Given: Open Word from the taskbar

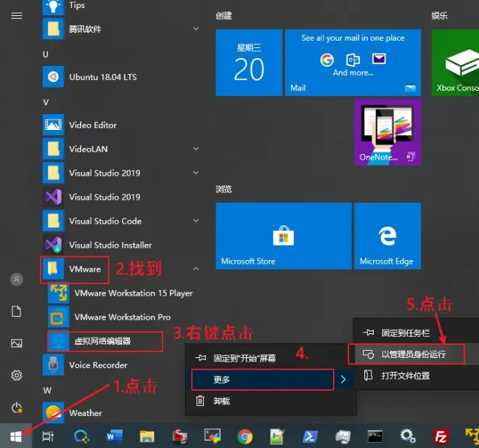Looking at the screenshot, I should point(115,436).
